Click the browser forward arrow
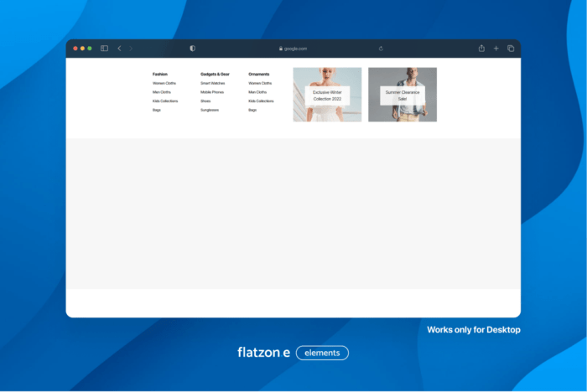587x392 pixels. [131, 49]
